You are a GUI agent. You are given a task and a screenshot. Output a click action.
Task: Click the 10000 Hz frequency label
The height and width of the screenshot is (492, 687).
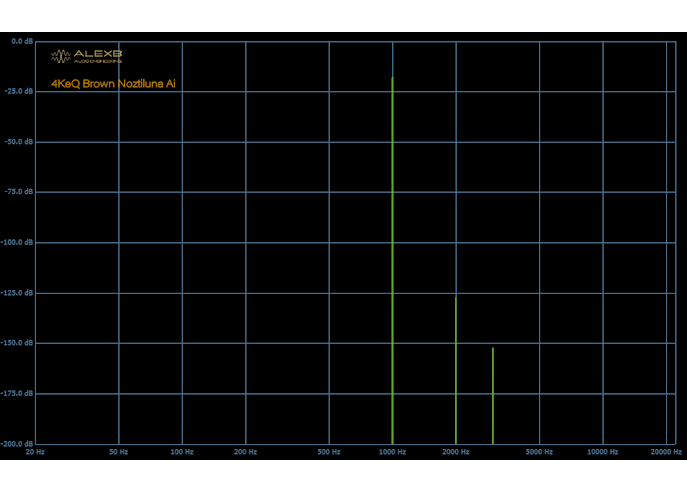point(602,452)
